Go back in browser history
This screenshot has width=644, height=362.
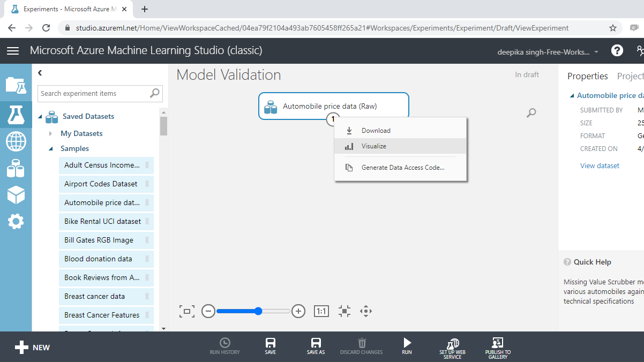[x=12, y=28]
